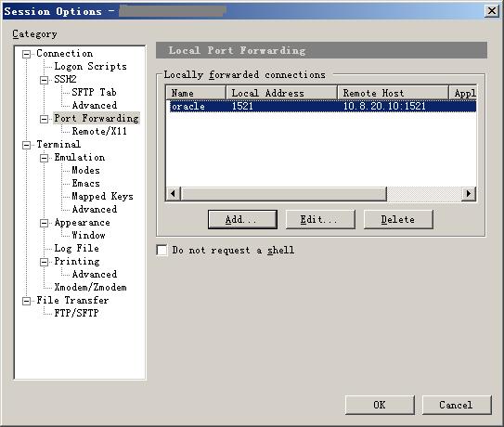Collapse the Port Forwarding tree node
504x427 pixels.
(44, 120)
